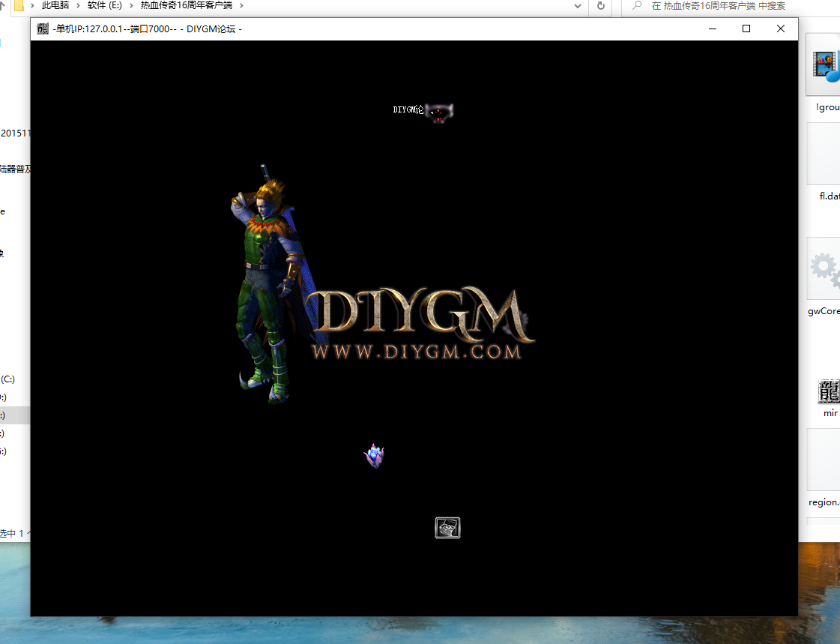Go to 此电脑 in the breadcrumb
This screenshot has width=840, height=644.
tap(55, 5)
